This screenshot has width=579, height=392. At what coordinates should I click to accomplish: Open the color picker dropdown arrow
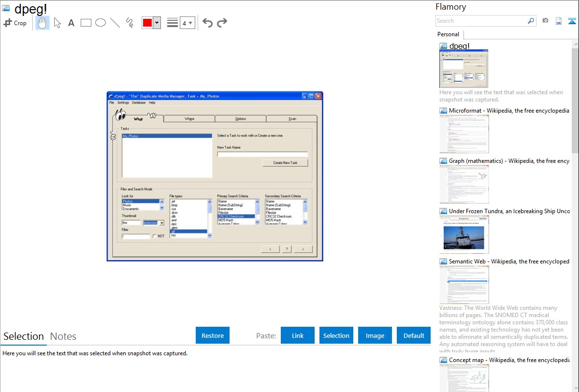point(157,23)
